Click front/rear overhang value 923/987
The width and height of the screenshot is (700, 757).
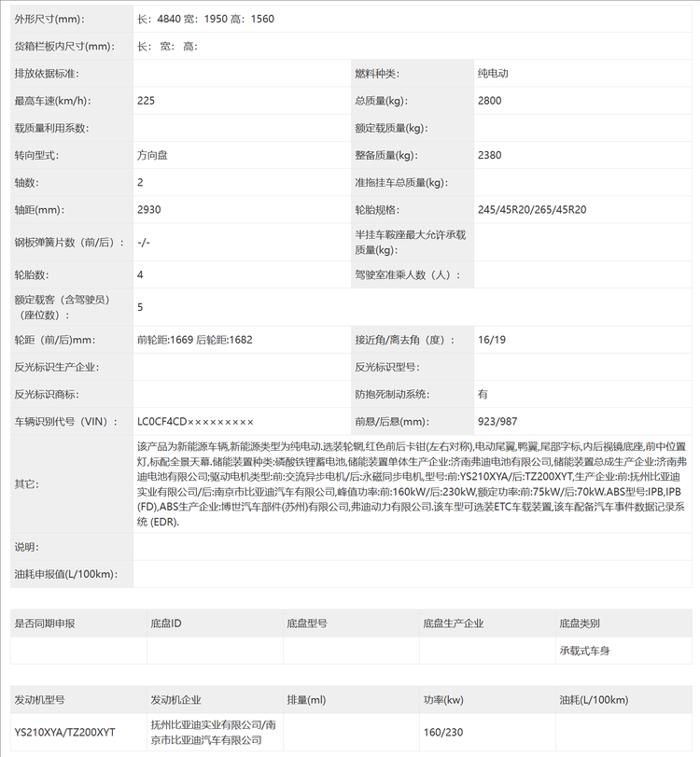point(498,422)
